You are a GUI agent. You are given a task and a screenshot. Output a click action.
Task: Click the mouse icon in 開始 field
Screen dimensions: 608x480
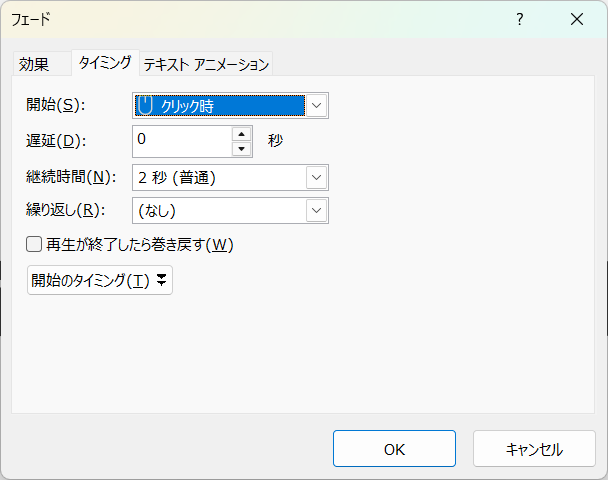(145, 105)
